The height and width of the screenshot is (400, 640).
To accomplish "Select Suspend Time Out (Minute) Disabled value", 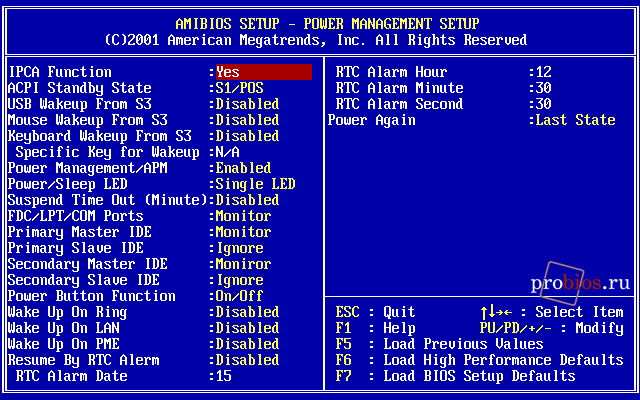I will pos(247,200).
